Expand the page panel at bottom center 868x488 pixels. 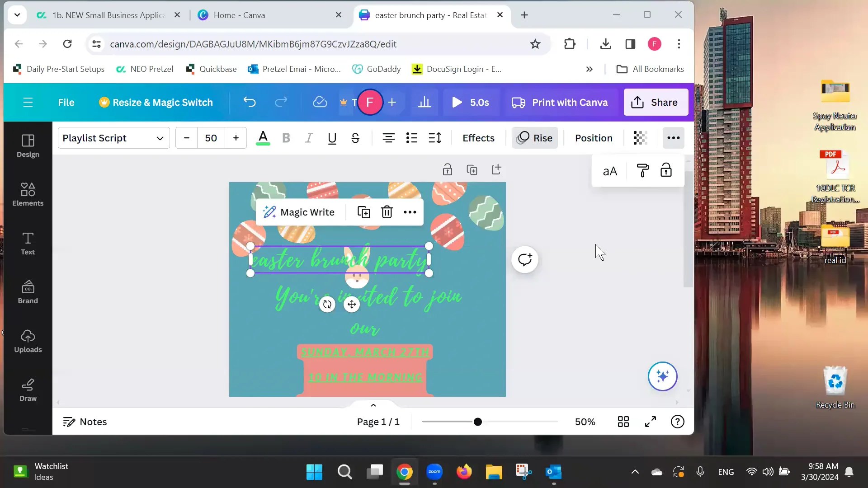click(x=373, y=405)
